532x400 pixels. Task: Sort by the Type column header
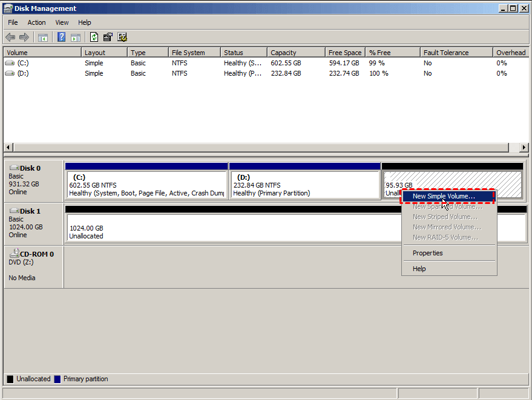click(148, 53)
